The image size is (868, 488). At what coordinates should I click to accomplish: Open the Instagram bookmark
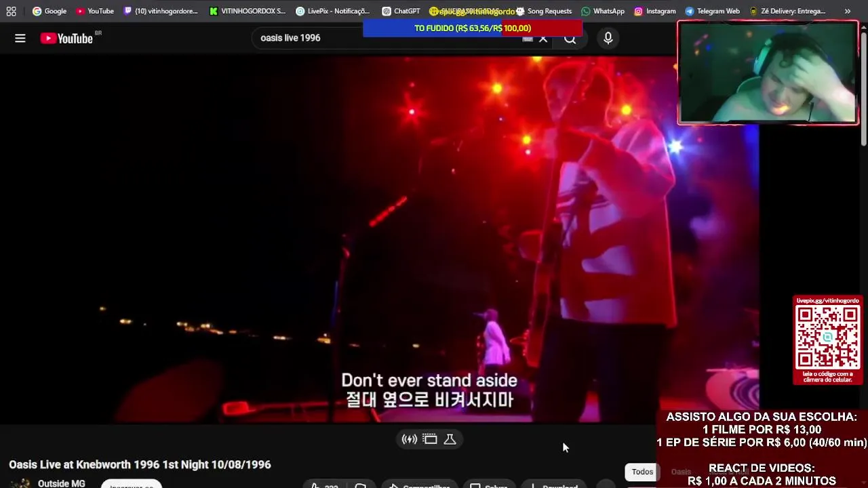click(655, 11)
